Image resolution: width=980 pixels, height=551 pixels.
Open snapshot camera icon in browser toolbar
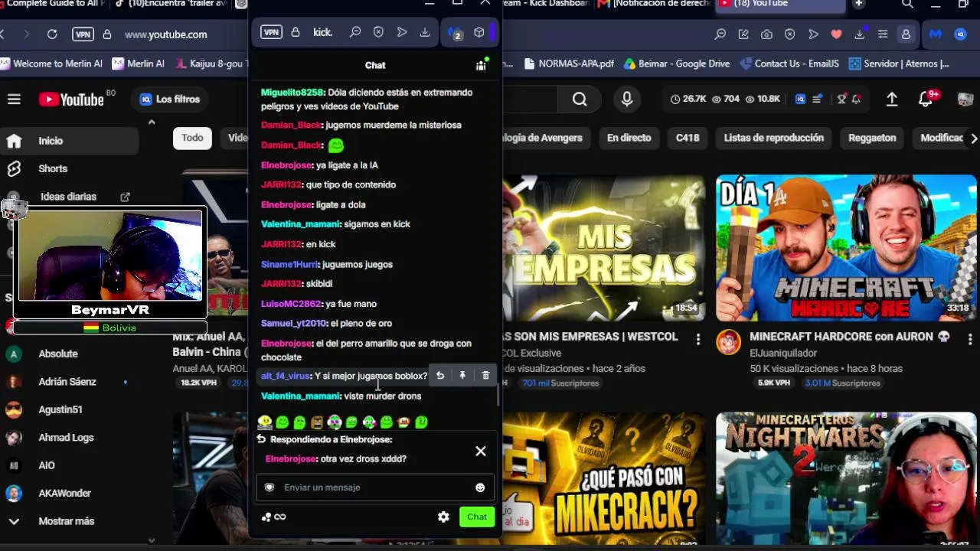pos(766,34)
